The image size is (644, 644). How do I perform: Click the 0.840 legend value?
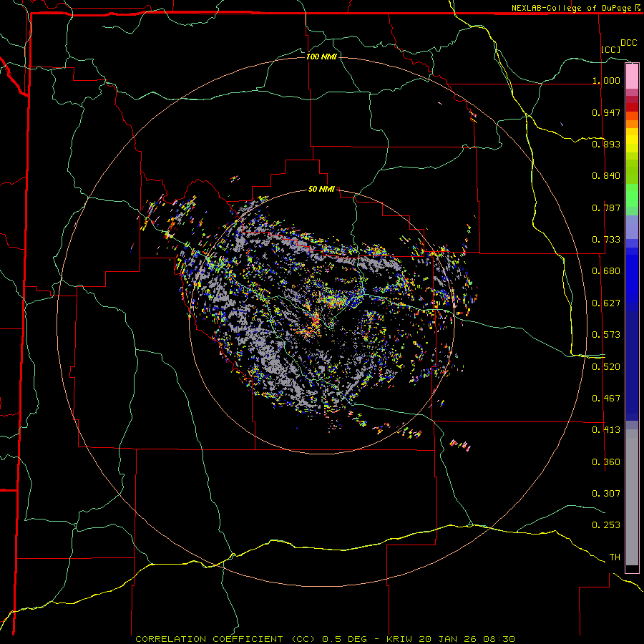(x=606, y=176)
